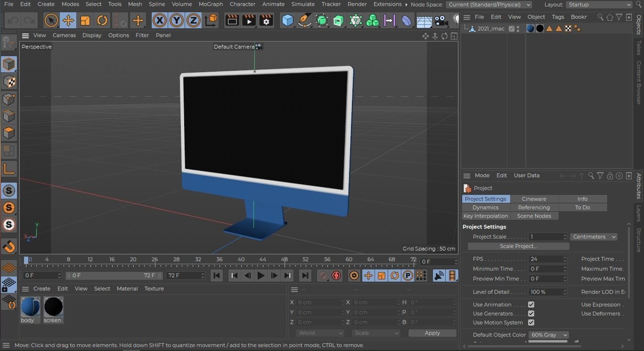Screen dimensions: 644x351
Task: Render to Picture Viewer
Action: coord(249,20)
